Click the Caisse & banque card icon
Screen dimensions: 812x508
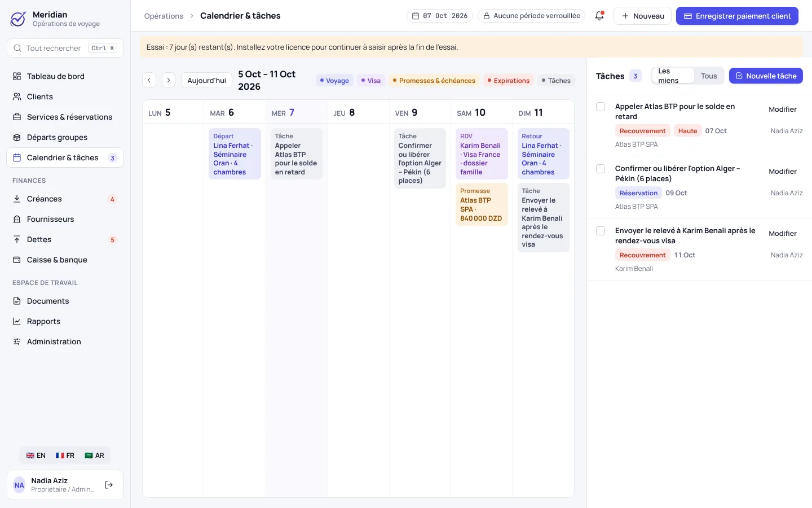pos(17,260)
